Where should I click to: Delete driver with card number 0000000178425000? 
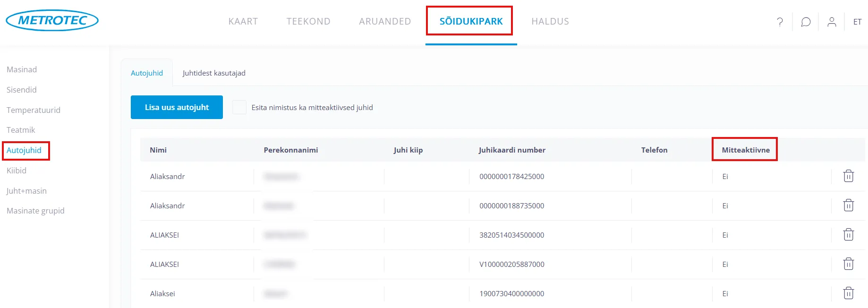tap(848, 176)
